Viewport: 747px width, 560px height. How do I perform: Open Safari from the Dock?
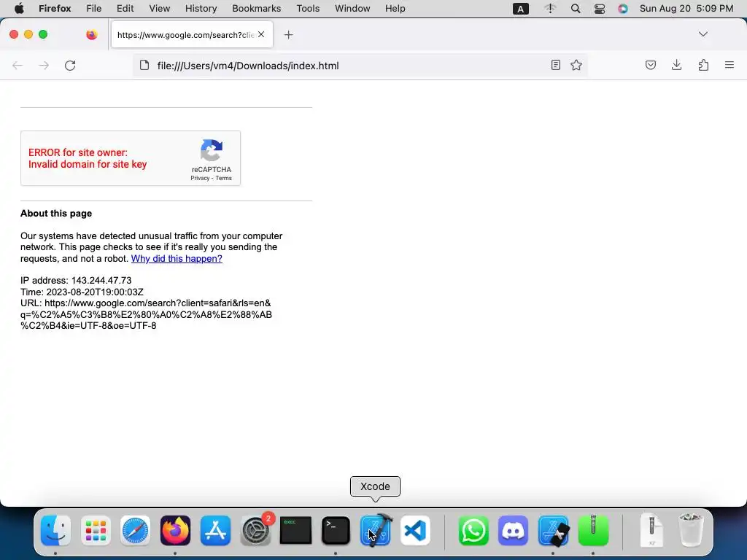(x=135, y=531)
